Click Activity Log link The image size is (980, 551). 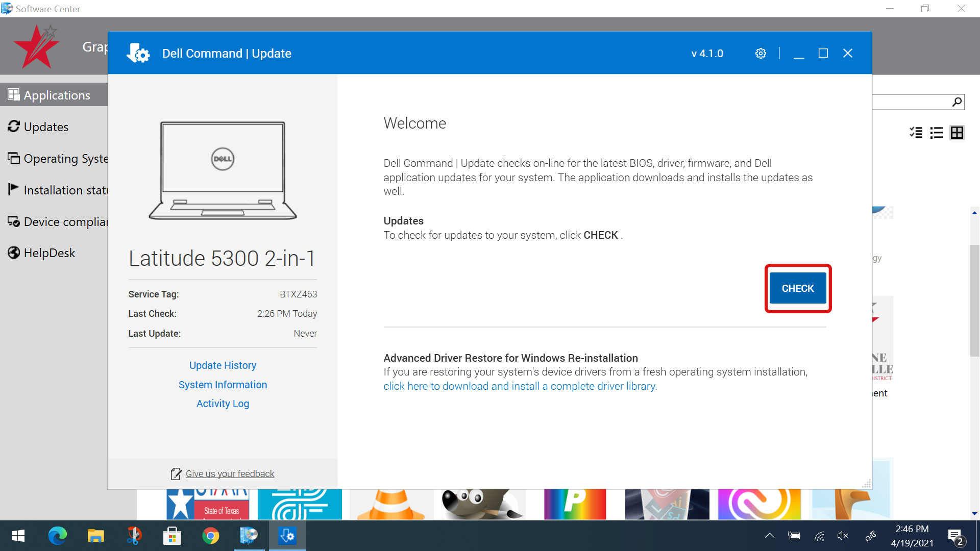(x=223, y=404)
